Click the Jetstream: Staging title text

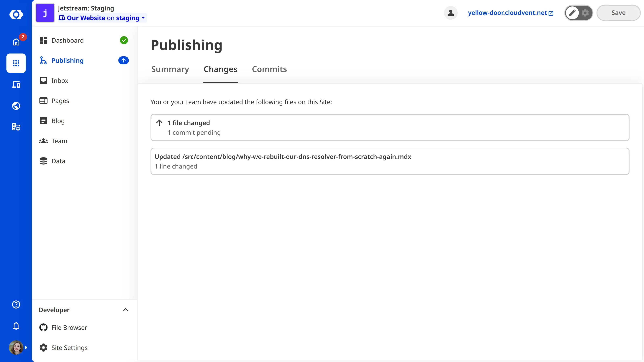86,8
